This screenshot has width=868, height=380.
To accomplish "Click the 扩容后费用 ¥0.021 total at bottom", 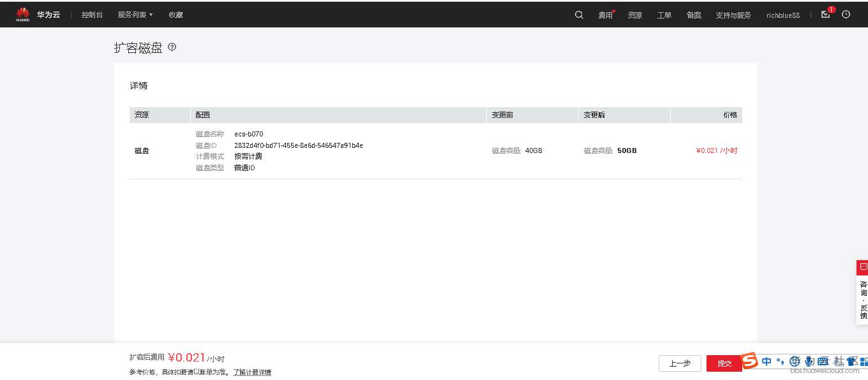I will pos(177,358).
